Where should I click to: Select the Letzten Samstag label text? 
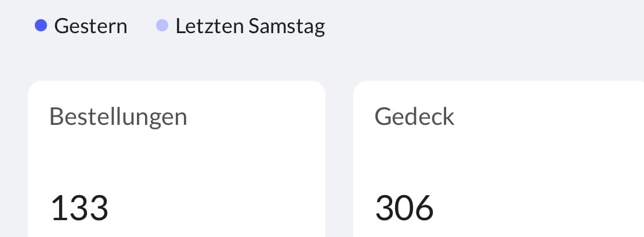250,26
